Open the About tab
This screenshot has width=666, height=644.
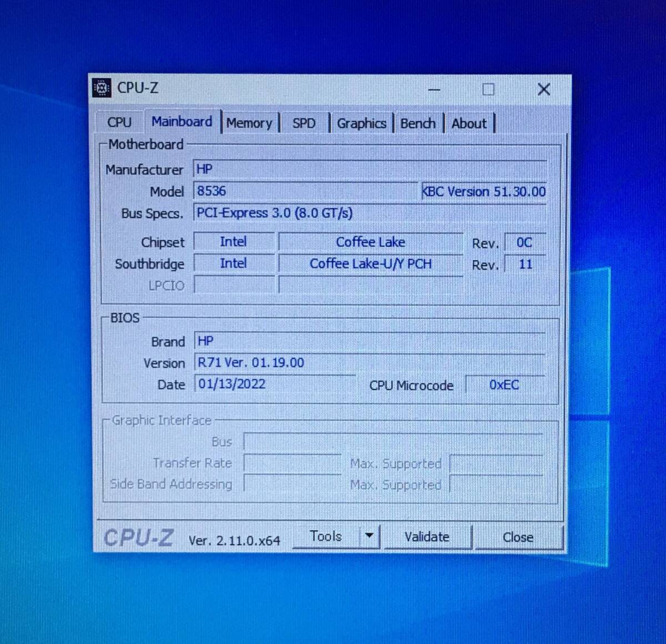tap(469, 123)
